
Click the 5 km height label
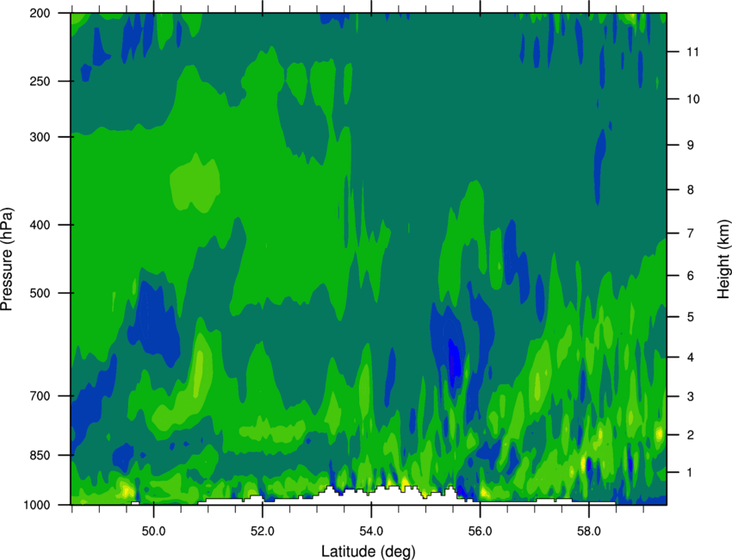point(691,317)
